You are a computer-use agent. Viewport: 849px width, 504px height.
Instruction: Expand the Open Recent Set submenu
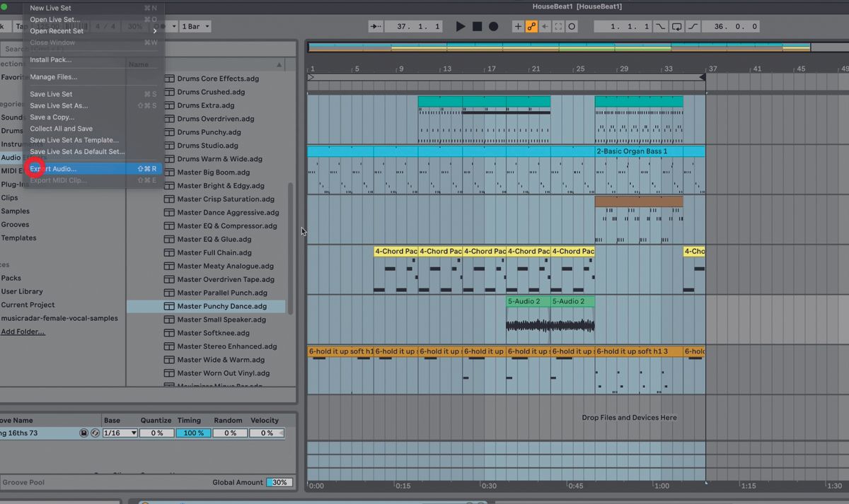coord(93,31)
